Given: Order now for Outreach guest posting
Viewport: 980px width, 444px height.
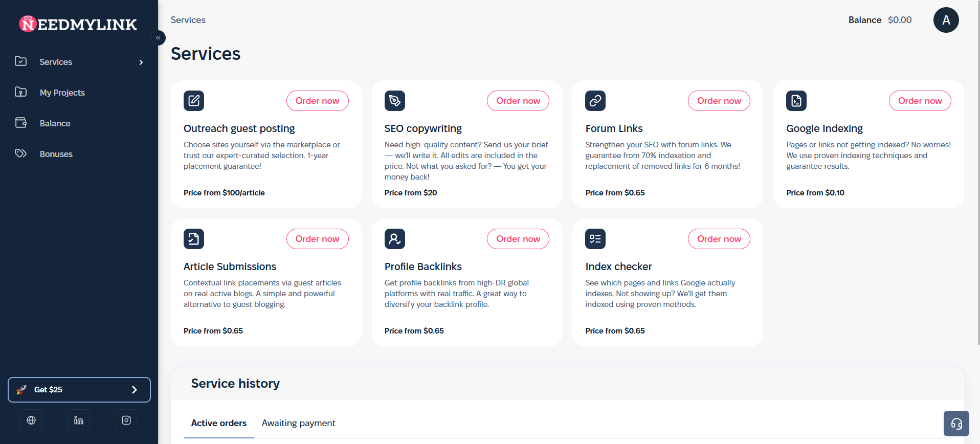Looking at the screenshot, I should 317,101.
